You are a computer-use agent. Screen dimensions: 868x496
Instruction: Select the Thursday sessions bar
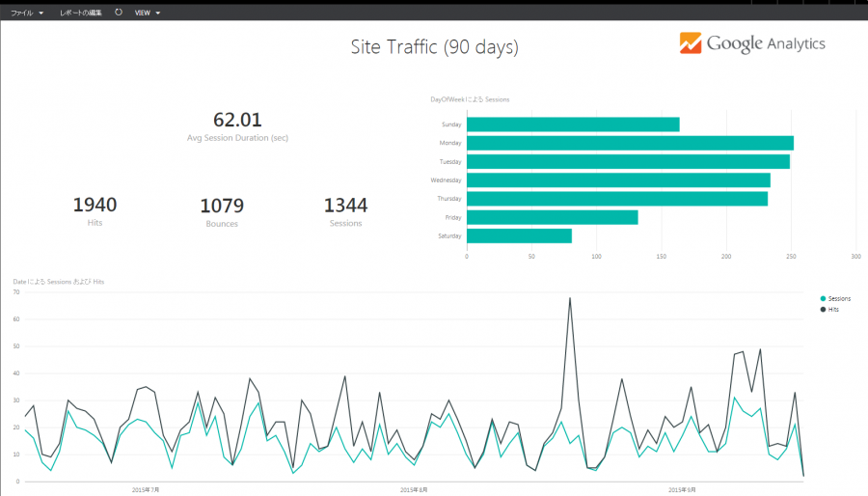[x=616, y=199]
